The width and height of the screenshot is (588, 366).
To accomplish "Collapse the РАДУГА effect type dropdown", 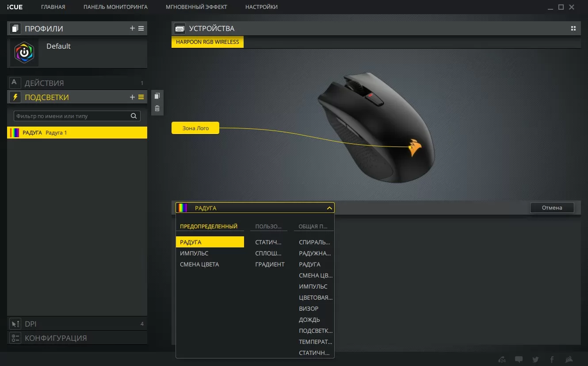I will (329, 208).
